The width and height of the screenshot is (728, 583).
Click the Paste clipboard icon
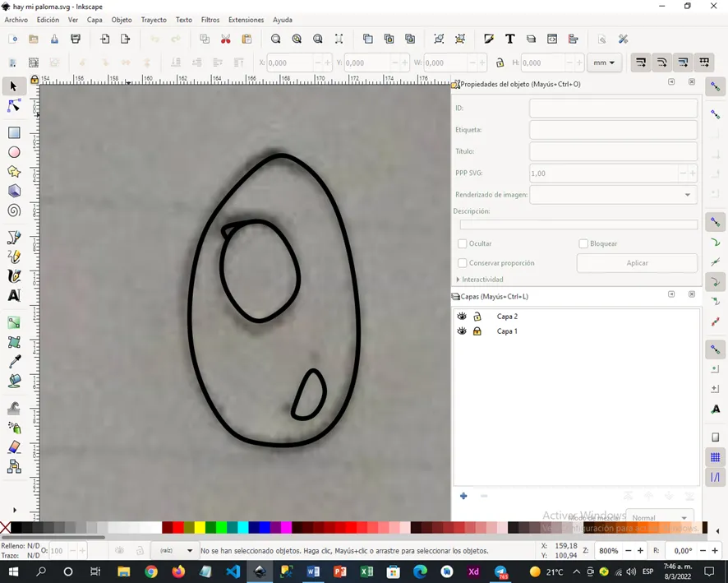pyautogui.click(x=247, y=39)
